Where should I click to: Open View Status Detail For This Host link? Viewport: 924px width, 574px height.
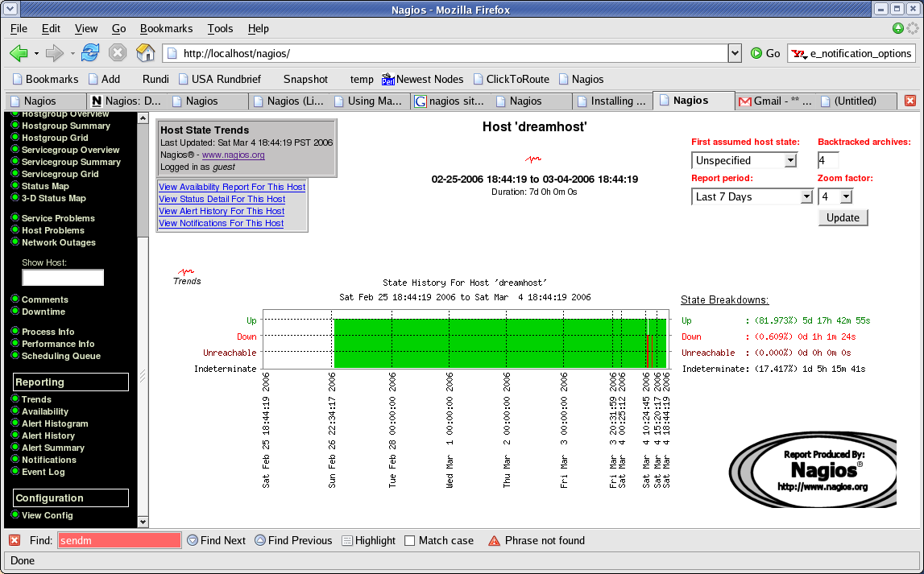click(x=222, y=199)
